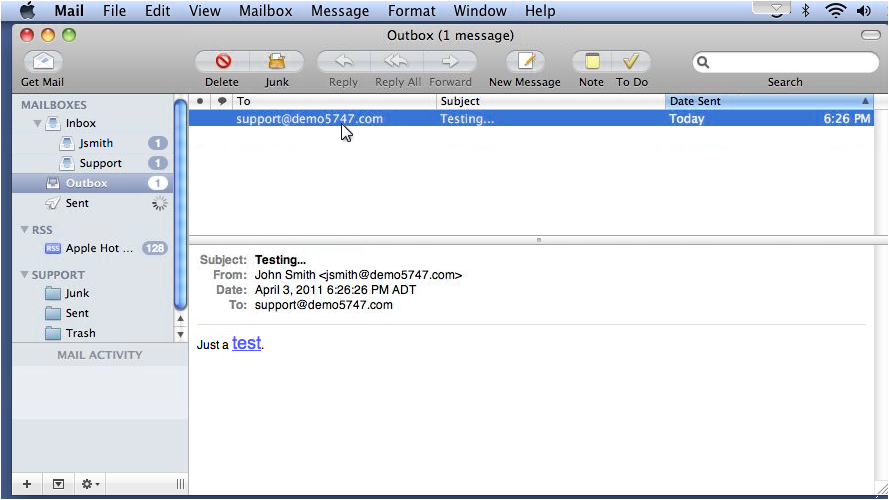Delete the selected message
The width and height of the screenshot is (889, 500).
pos(222,62)
